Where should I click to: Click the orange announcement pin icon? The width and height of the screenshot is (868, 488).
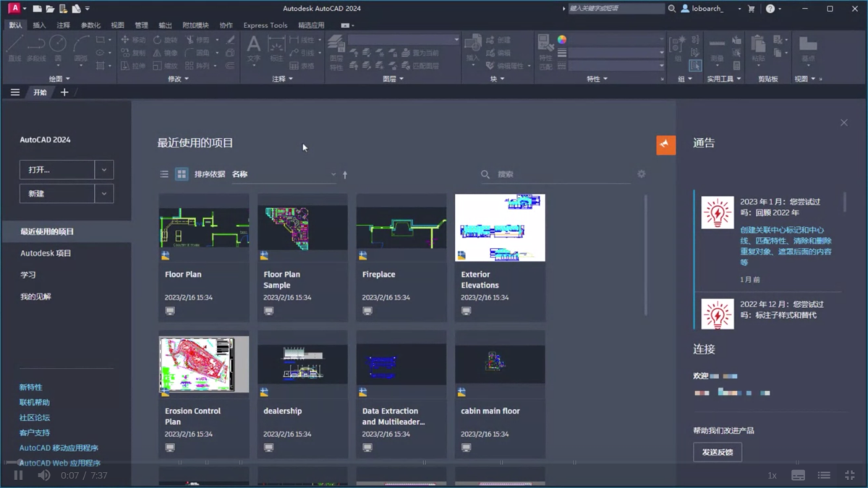coord(666,145)
